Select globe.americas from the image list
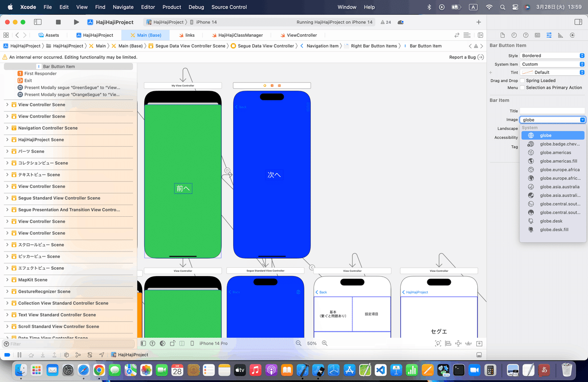The height and width of the screenshot is (382, 588). [552, 153]
